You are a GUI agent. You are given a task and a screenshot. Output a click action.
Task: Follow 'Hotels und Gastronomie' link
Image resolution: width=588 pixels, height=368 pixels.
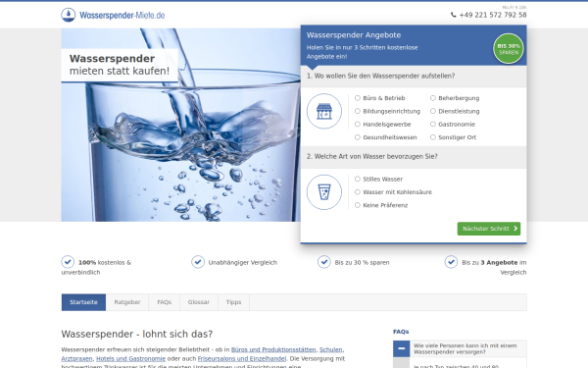click(x=131, y=358)
